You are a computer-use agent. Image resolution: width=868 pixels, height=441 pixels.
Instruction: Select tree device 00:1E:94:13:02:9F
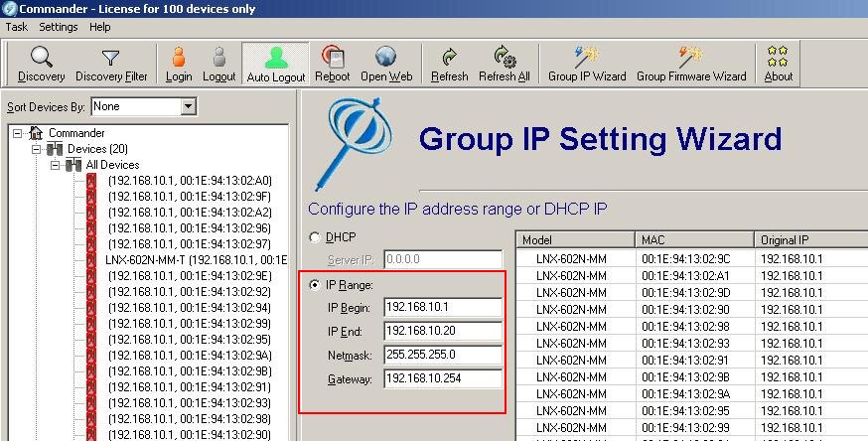click(x=190, y=197)
